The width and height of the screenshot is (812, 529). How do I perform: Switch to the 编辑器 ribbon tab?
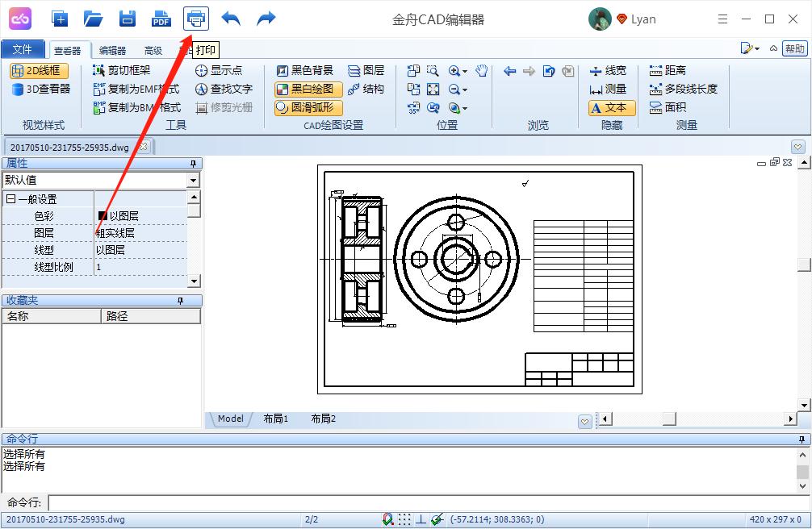[x=111, y=49]
